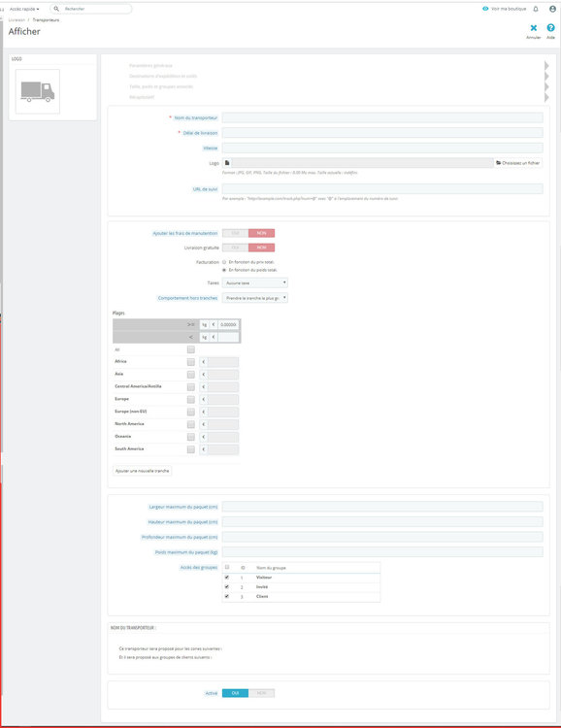The height and width of the screenshot is (728, 561).
Task: Set Activé toggle to NON
Action: (x=261, y=693)
